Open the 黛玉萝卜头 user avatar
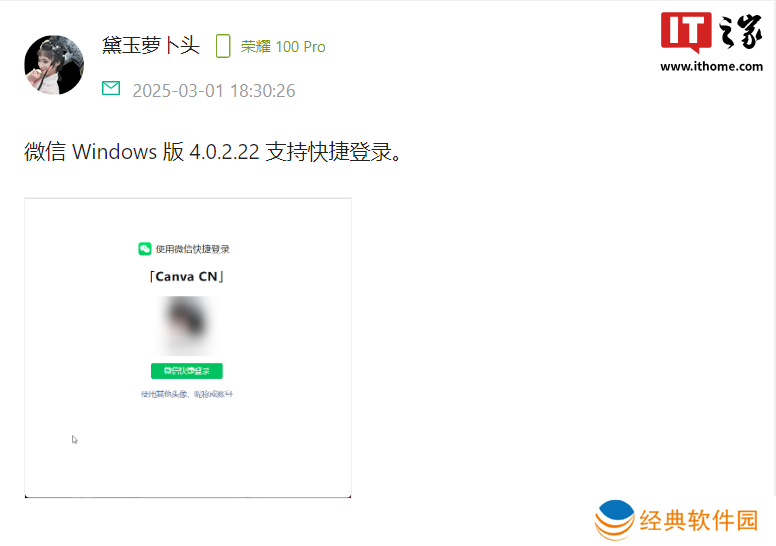The height and width of the screenshot is (546, 776). pyautogui.click(x=54, y=64)
